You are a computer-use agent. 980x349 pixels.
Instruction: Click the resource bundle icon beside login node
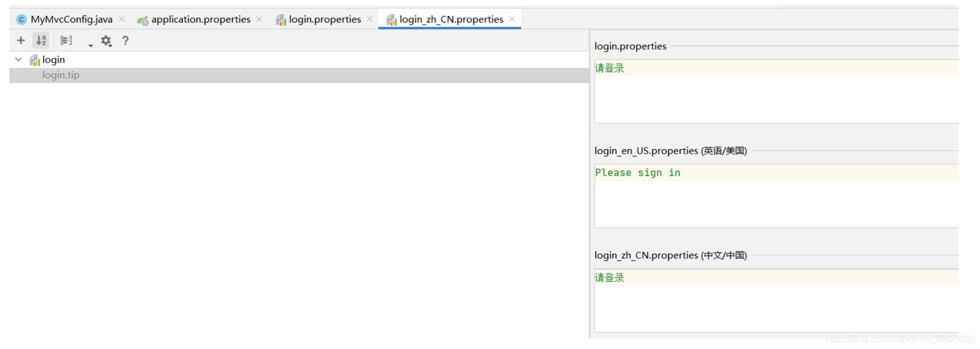(x=35, y=60)
